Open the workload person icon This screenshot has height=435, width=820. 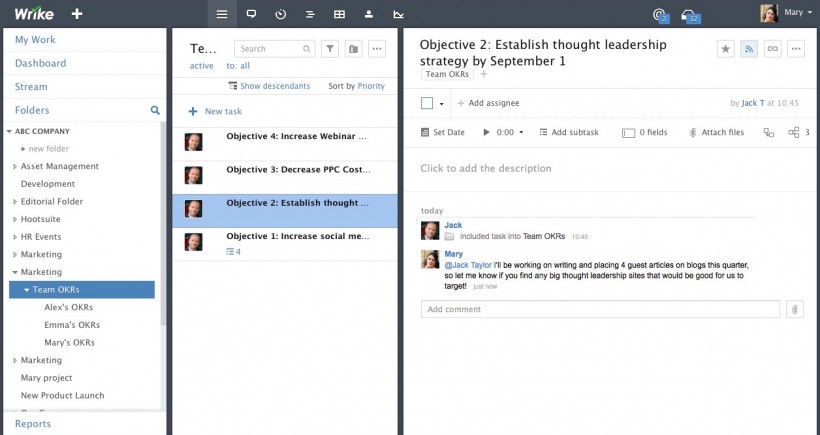tap(369, 14)
